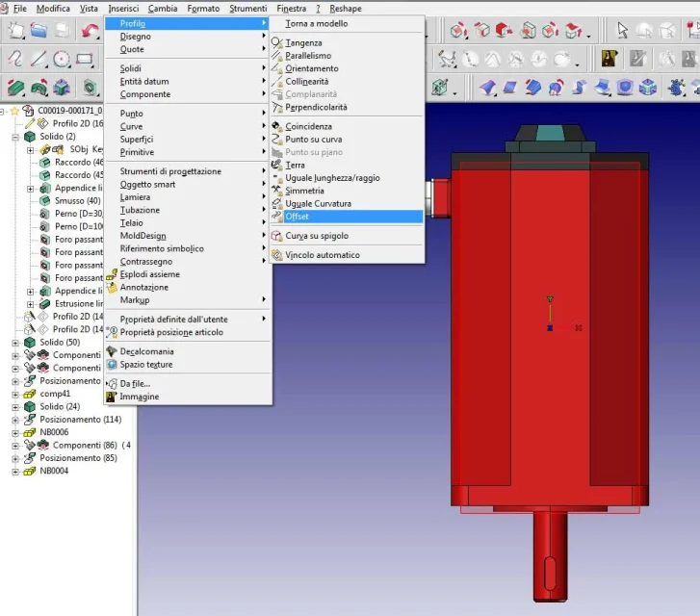Click the Mona Lisa image icon

click(609, 59)
